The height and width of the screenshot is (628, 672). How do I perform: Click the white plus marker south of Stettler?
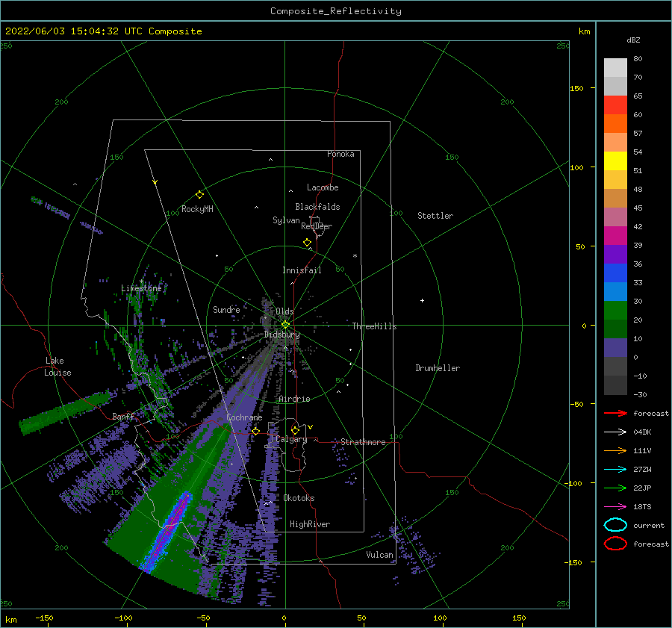coord(422,300)
